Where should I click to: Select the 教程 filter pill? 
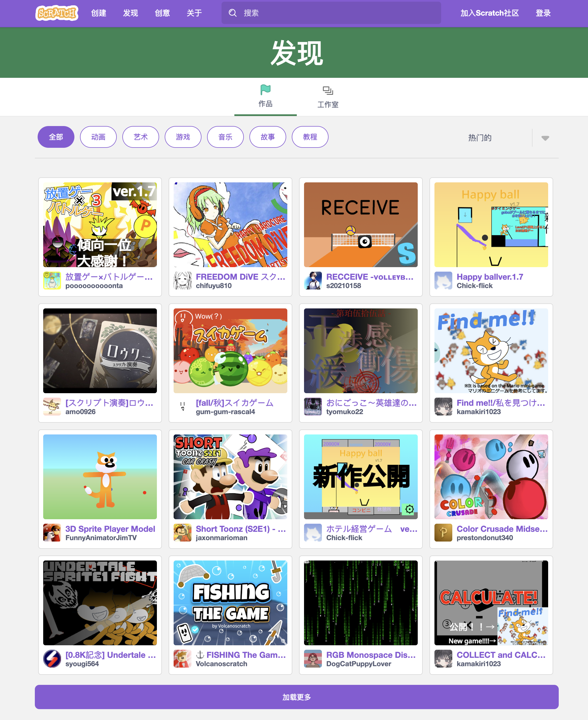(310, 137)
